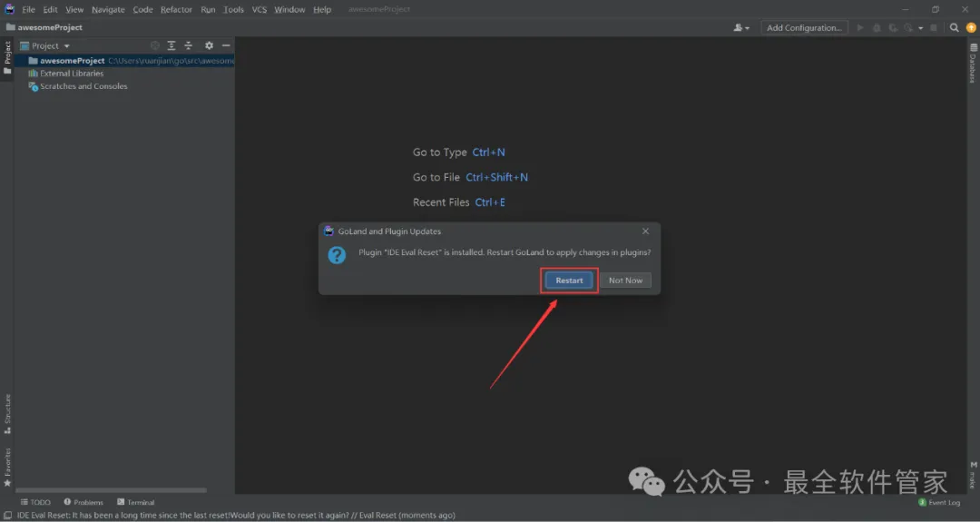This screenshot has width=980, height=522.
Task: Open the Structure side tab
Action: point(7,414)
